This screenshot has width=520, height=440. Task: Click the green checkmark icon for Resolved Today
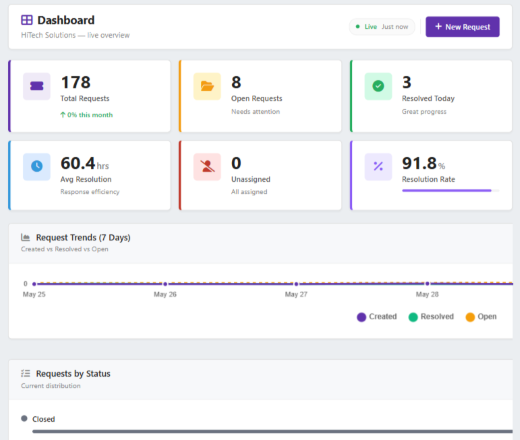(378, 86)
